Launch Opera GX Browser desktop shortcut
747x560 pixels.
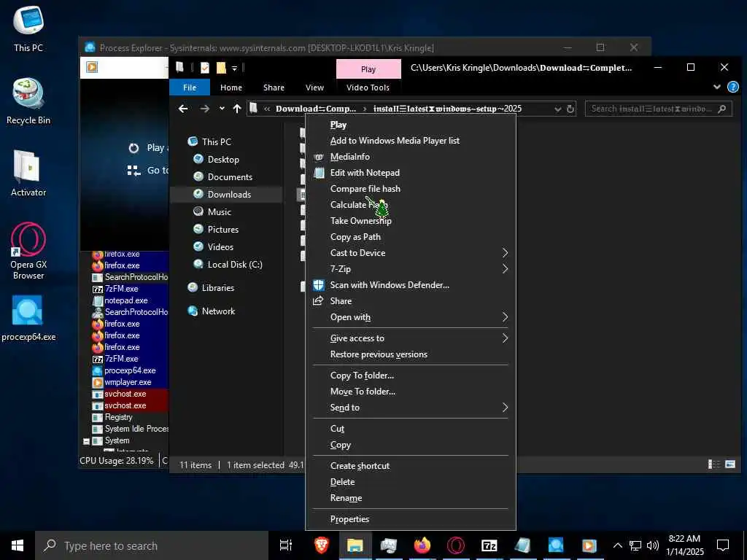pos(28,251)
